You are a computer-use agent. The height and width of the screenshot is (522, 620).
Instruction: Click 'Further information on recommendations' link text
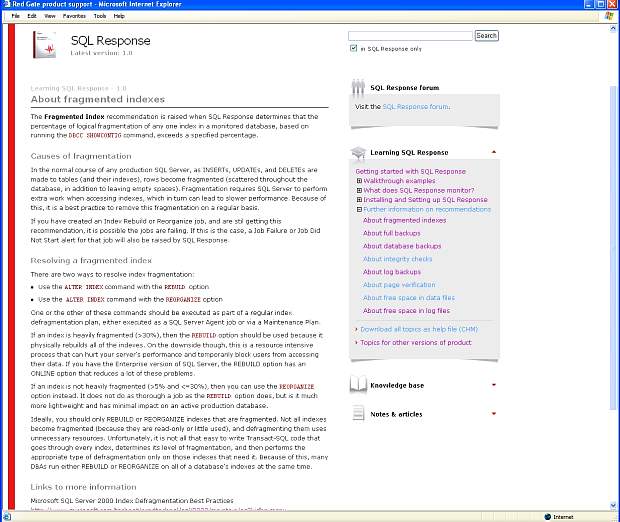pos(427,210)
